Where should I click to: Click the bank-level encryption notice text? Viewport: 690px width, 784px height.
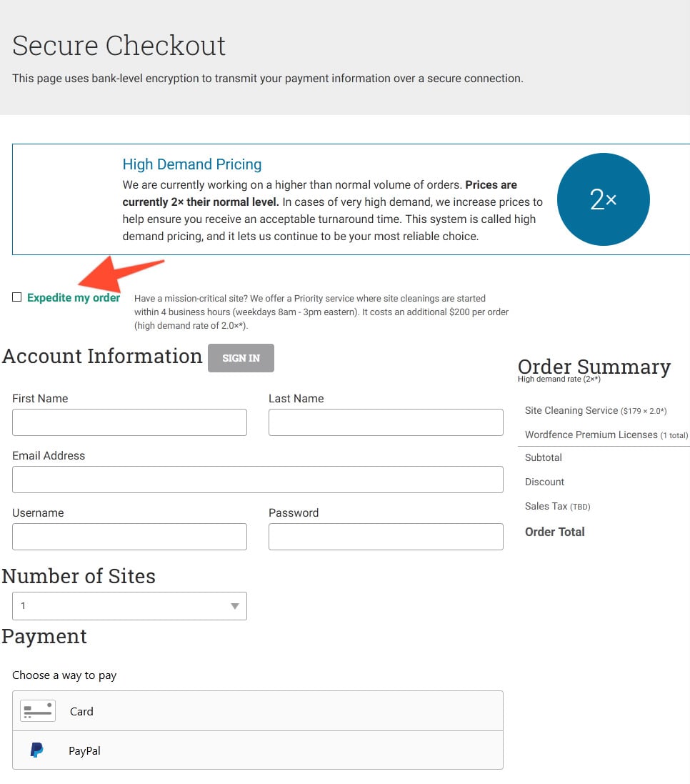tap(268, 79)
